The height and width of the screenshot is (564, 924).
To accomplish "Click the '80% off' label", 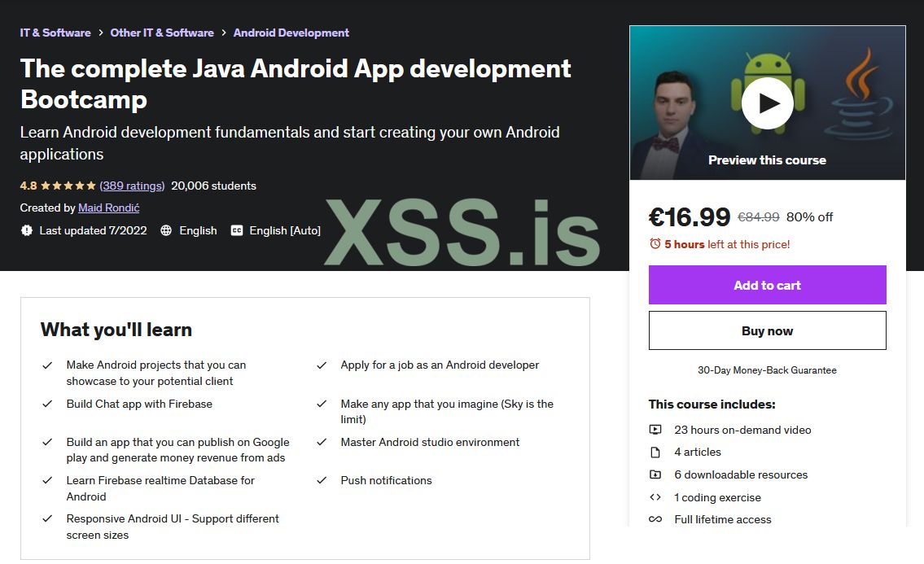I will [810, 216].
